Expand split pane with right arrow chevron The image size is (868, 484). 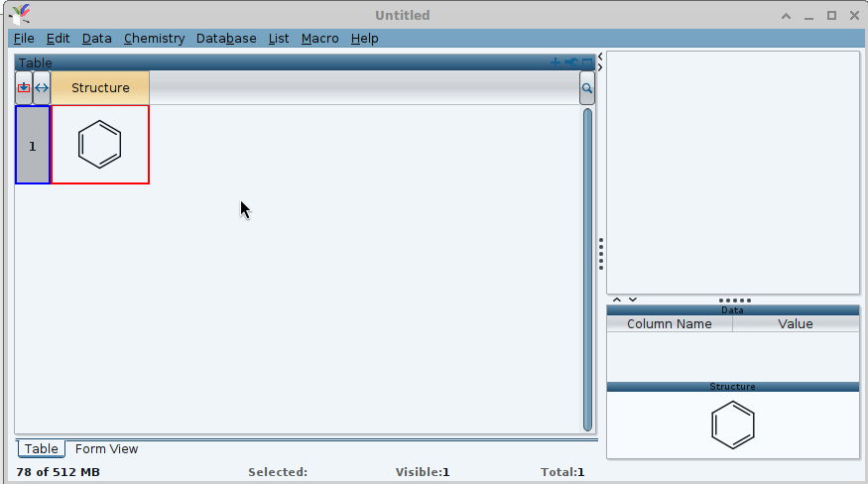click(x=600, y=67)
